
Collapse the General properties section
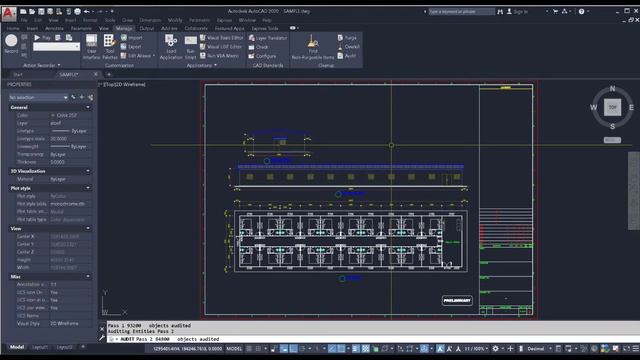click(88, 107)
